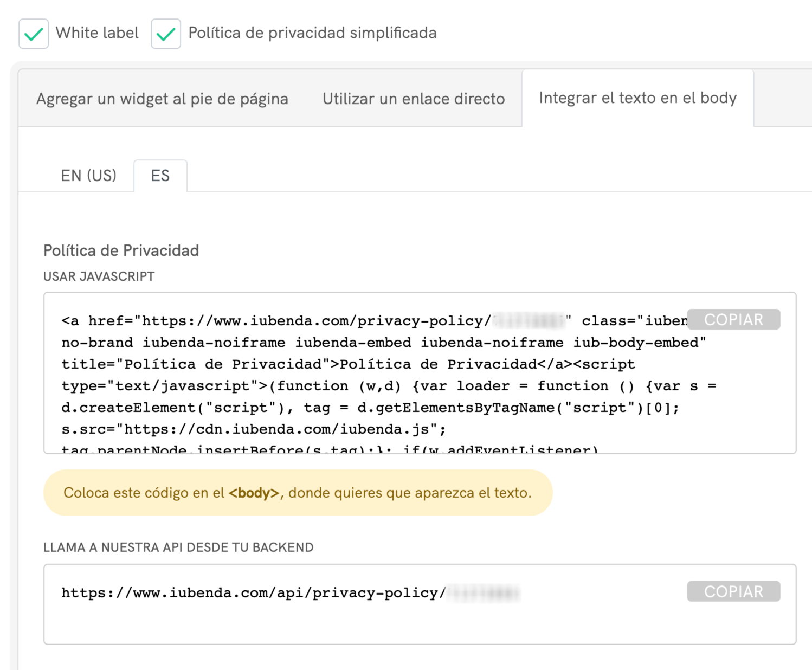Viewport: 812px width, 670px height.
Task: Switch to the Utilizar un enlace directo tab
Action: coord(414,99)
